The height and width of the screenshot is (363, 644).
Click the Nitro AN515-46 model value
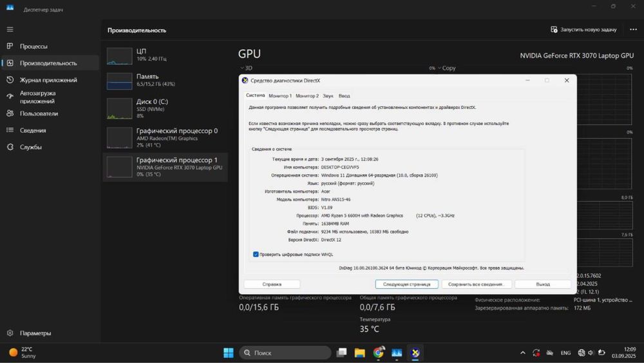click(x=336, y=199)
